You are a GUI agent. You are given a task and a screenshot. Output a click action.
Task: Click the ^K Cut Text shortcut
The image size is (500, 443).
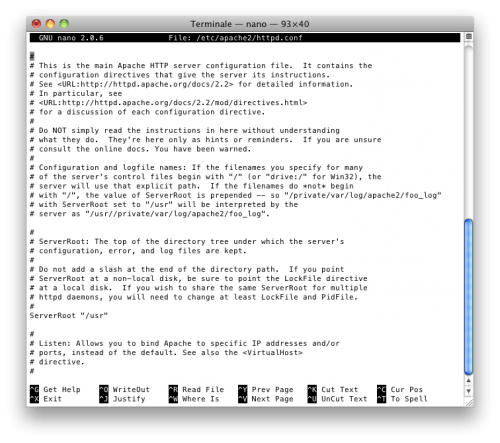coord(333,389)
